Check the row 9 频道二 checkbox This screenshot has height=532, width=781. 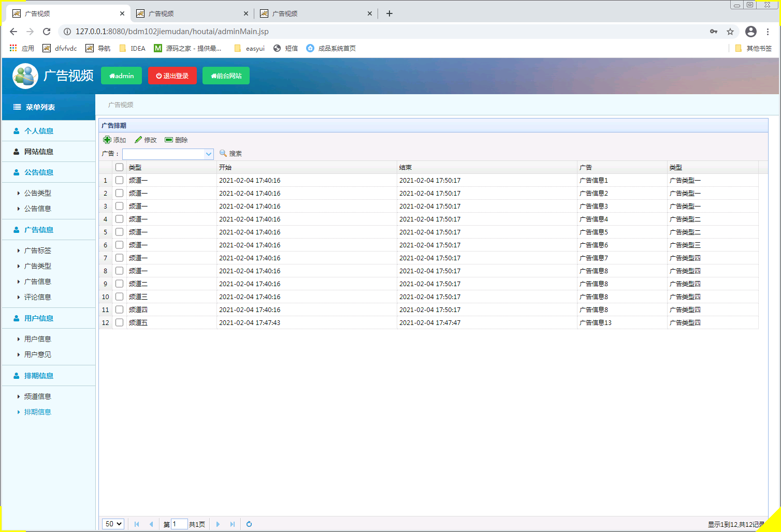(x=120, y=284)
